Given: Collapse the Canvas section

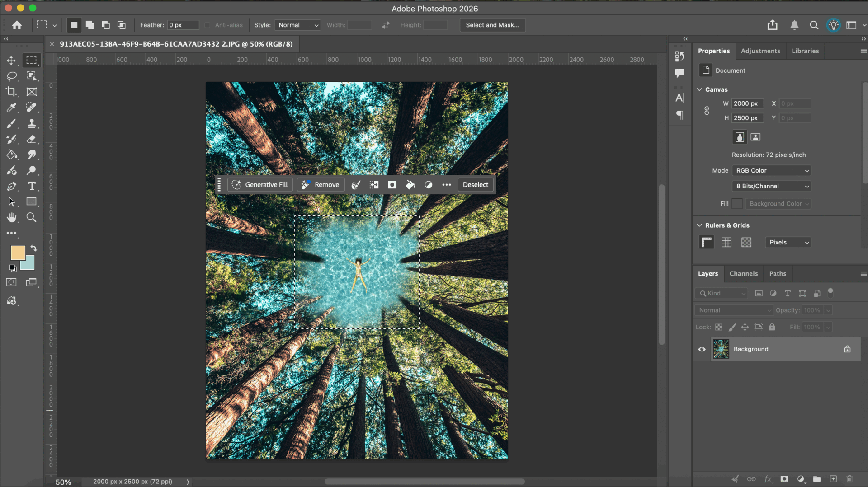Looking at the screenshot, I should (x=699, y=89).
